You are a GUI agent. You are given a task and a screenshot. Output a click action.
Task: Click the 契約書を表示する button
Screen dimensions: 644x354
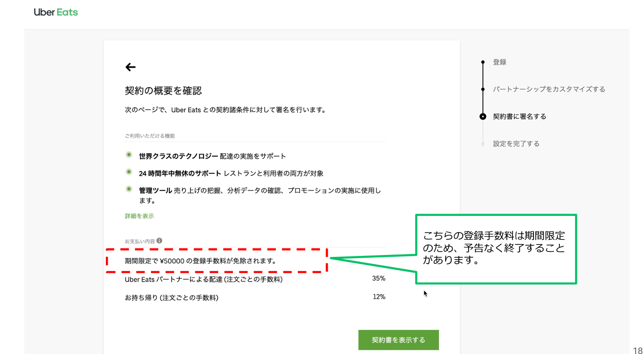coord(399,340)
